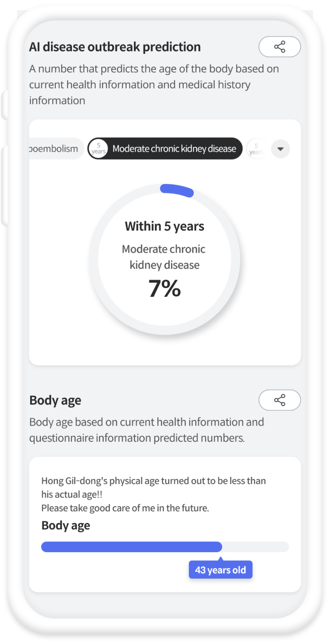Click the Moderate chronic kidney disease gauge text
Image resolution: width=330 pixels, height=644 pixels.
point(164,257)
